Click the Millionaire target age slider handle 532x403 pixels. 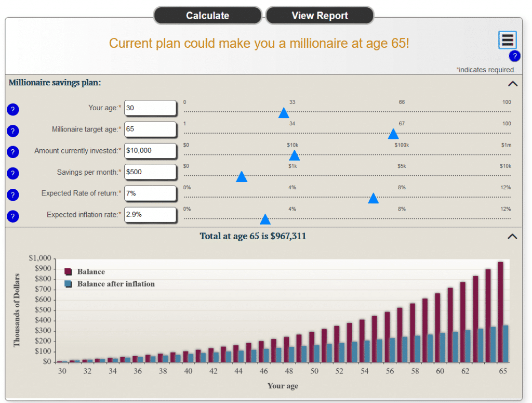(x=393, y=134)
